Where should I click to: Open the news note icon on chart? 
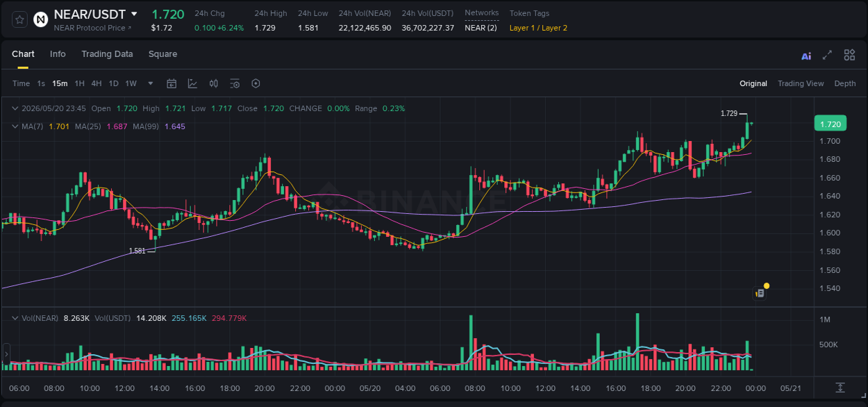click(760, 294)
